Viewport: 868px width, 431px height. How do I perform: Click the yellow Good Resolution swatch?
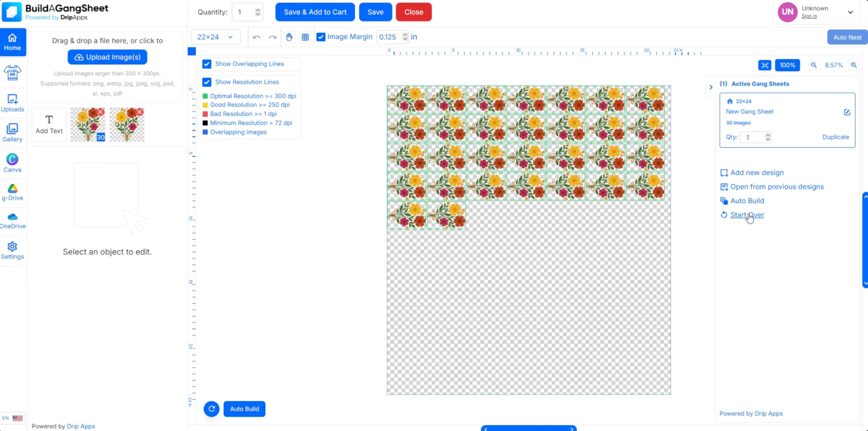pyautogui.click(x=205, y=105)
